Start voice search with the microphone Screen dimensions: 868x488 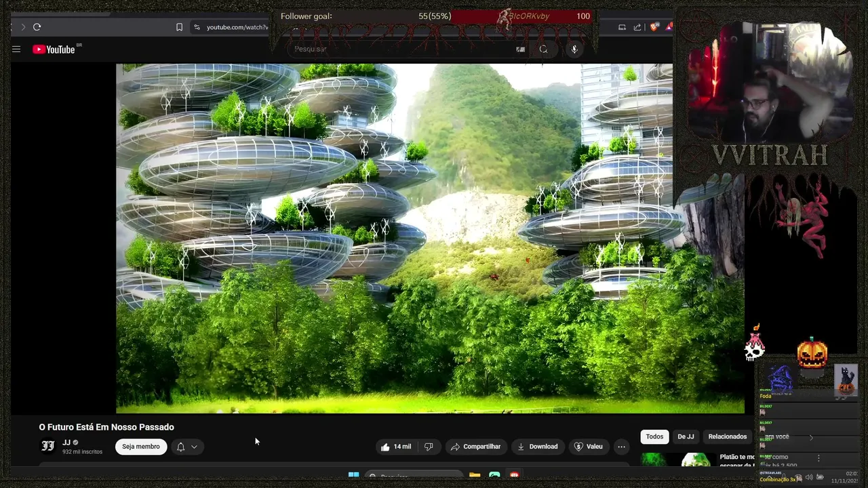click(x=574, y=49)
